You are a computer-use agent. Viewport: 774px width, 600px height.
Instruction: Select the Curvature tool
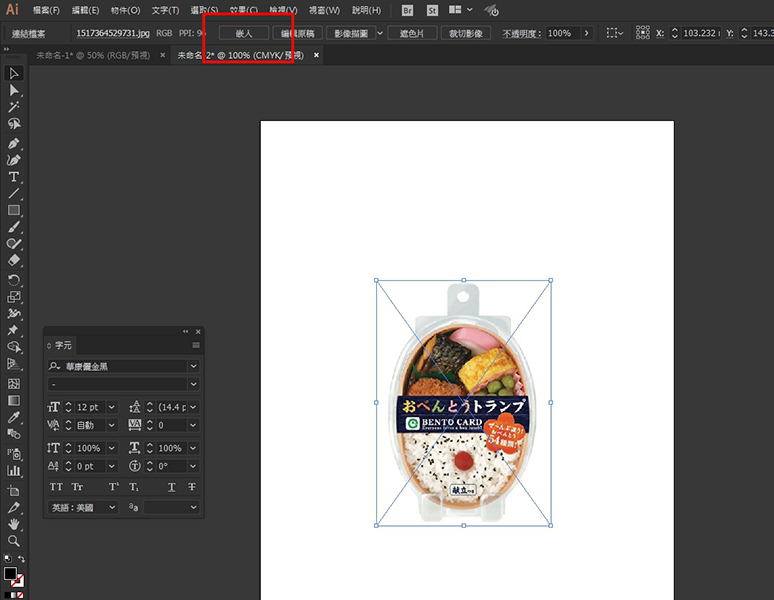pos(14,160)
